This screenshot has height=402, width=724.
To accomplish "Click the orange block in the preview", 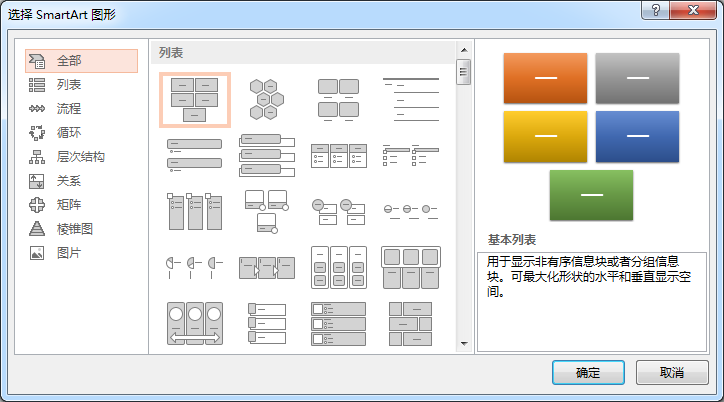I will click(x=545, y=78).
